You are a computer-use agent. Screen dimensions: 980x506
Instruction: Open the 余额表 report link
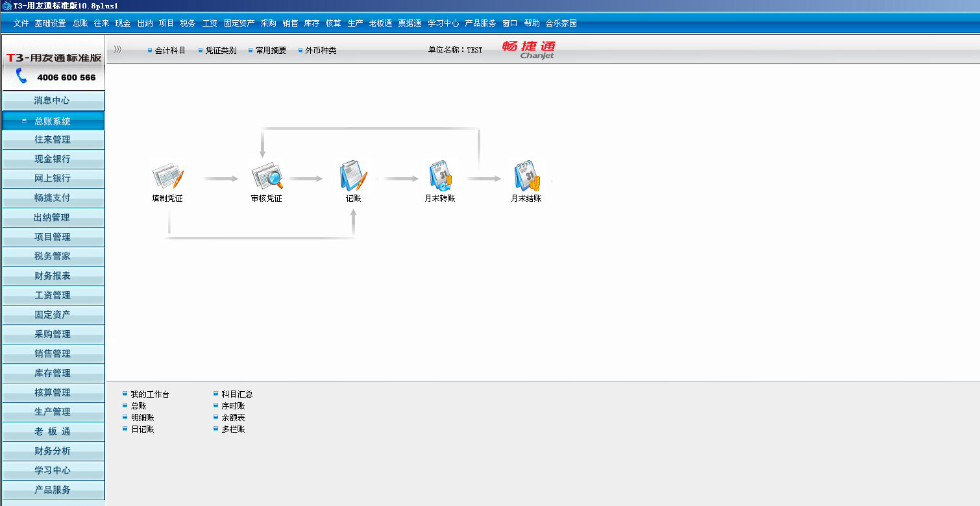pyautogui.click(x=233, y=418)
